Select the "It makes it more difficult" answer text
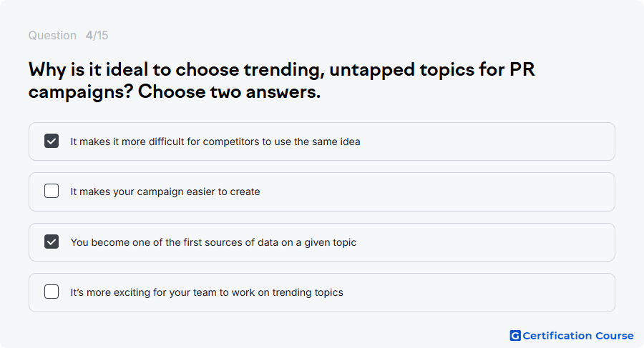The image size is (644, 348). (215, 141)
